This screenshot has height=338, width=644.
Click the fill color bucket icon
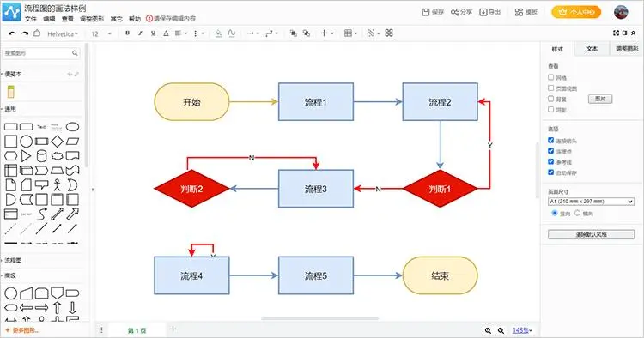(x=218, y=33)
